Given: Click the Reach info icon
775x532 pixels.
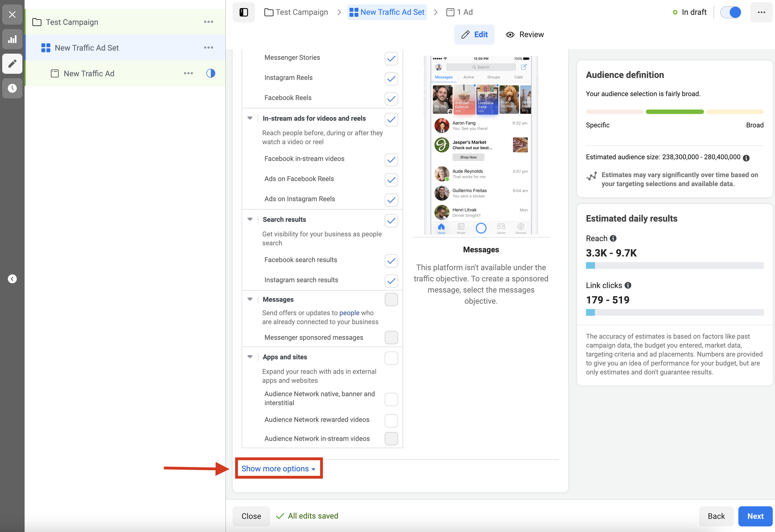Looking at the screenshot, I should (613, 238).
